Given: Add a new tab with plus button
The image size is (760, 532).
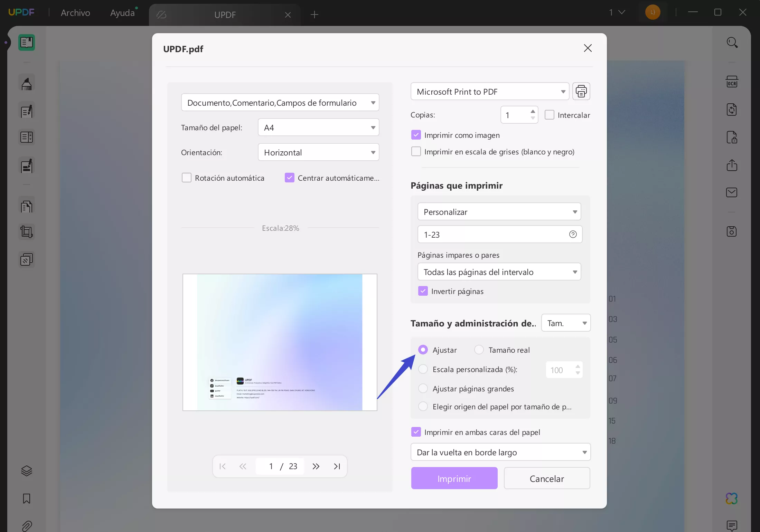Looking at the screenshot, I should tap(315, 15).
